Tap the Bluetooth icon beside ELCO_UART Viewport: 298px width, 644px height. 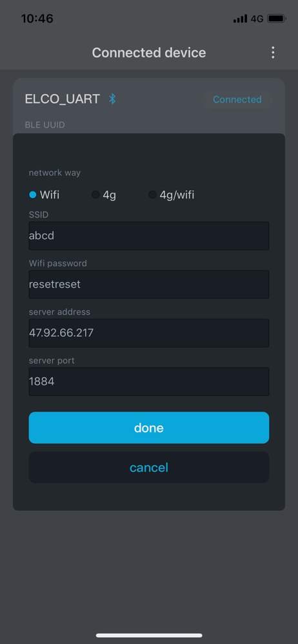(x=112, y=99)
